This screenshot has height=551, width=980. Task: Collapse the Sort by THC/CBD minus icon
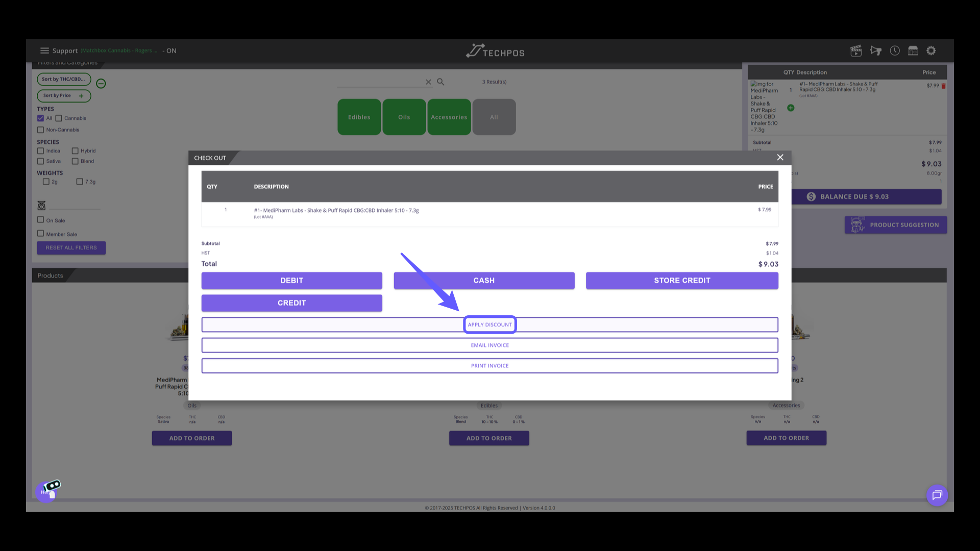click(101, 84)
